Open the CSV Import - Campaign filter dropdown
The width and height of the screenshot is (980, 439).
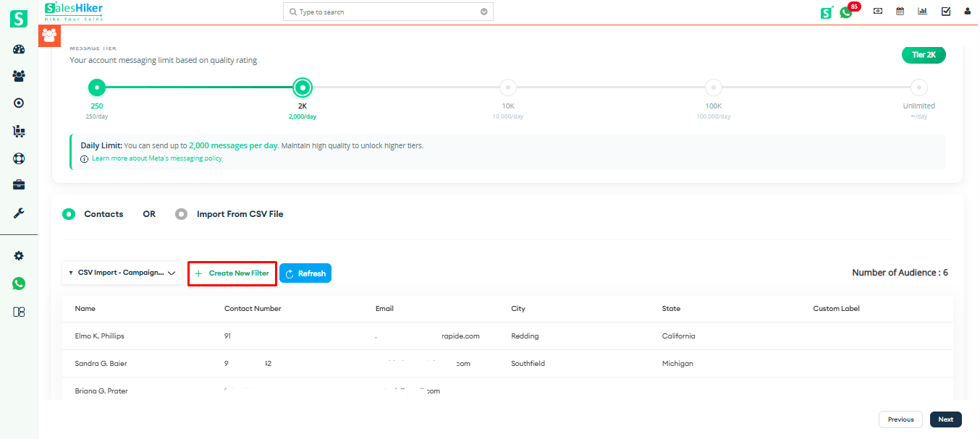coord(121,273)
